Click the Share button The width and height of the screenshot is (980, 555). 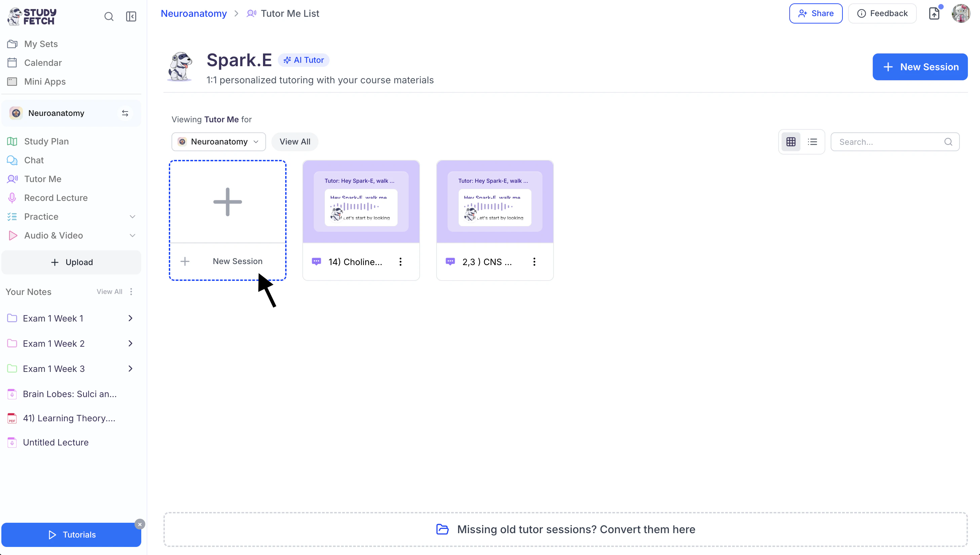click(x=816, y=14)
